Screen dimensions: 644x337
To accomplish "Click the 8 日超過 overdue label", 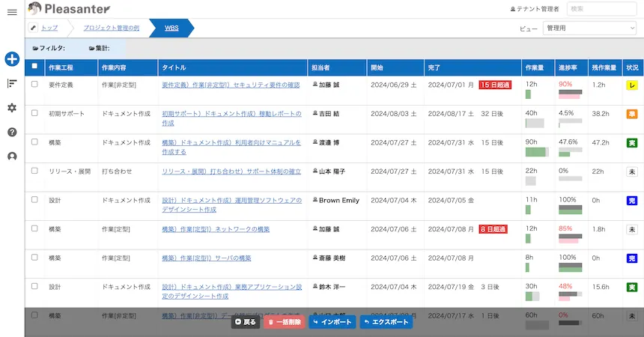I will click(493, 229).
